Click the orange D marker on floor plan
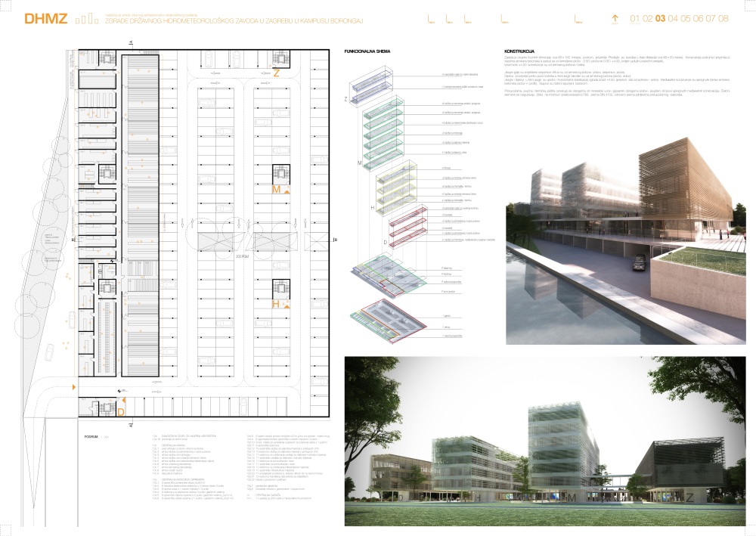 pyautogui.click(x=121, y=411)
